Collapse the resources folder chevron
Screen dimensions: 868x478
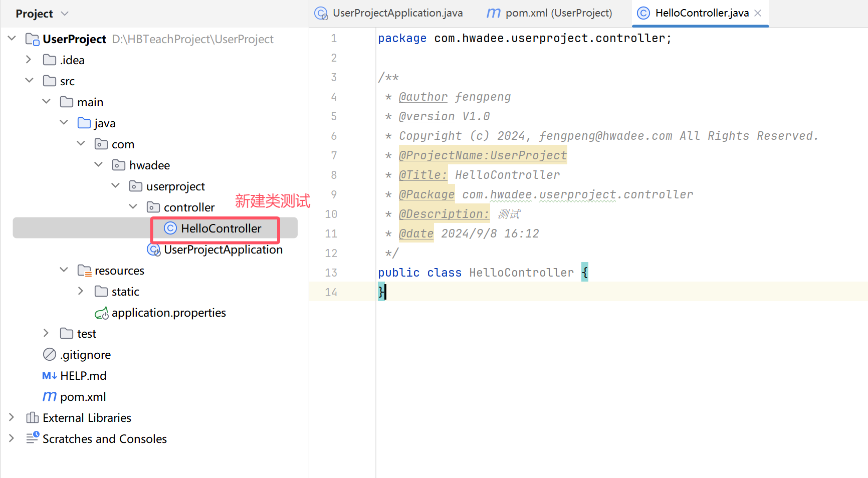[x=64, y=270]
